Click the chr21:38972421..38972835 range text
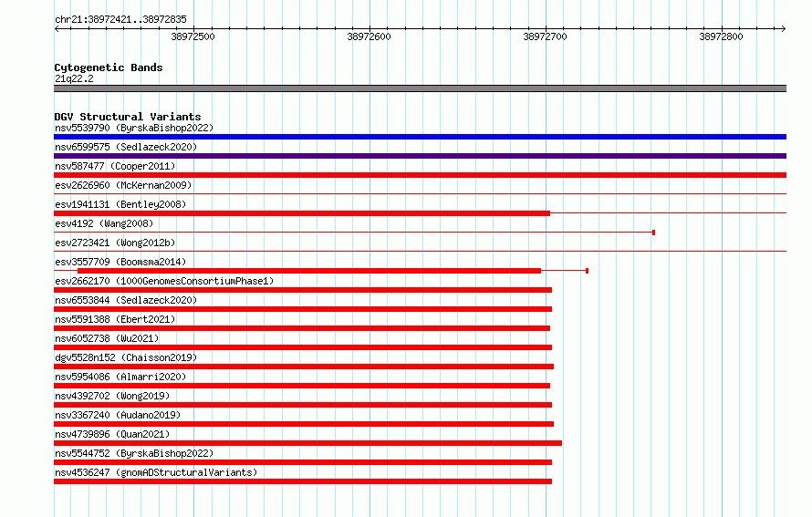The image size is (812, 517). click(120, 19)
